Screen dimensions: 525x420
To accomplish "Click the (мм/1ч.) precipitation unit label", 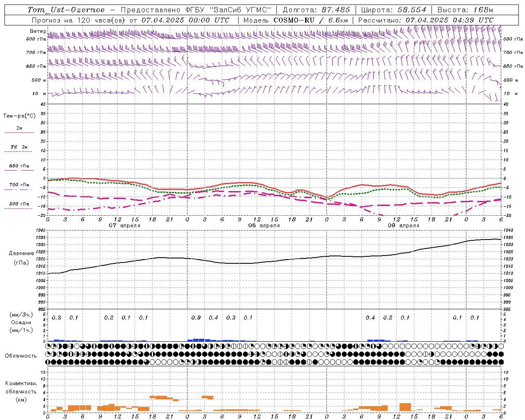I will pos(21,330).
